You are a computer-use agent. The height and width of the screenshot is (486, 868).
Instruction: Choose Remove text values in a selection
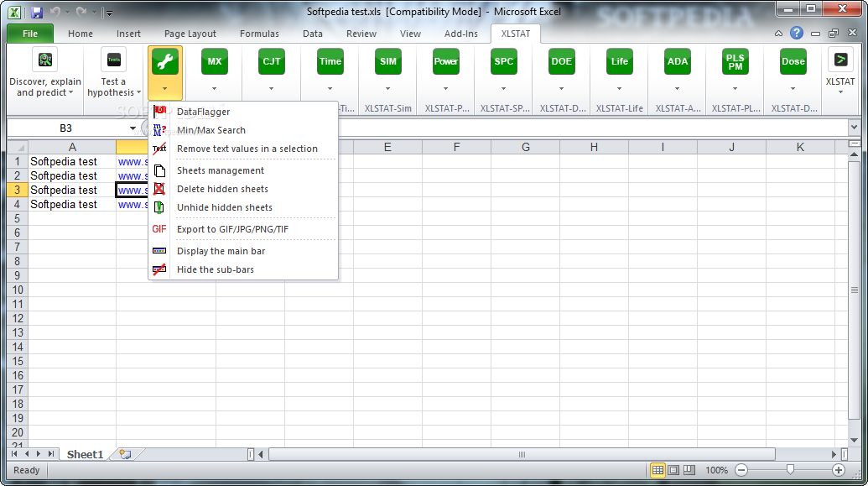(x=243, y=149)
